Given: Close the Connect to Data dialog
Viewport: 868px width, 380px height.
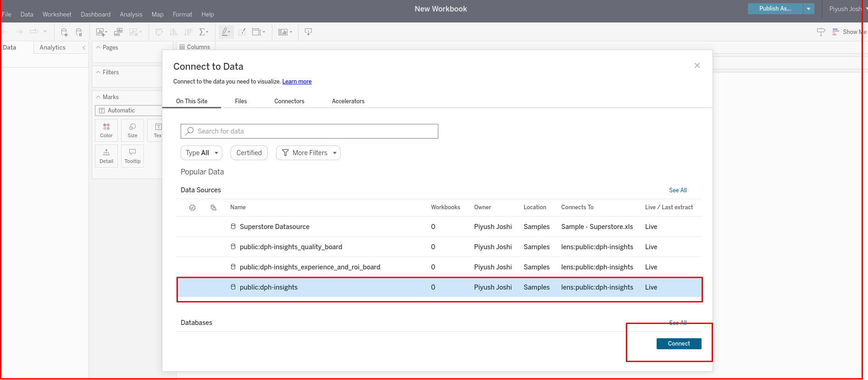Looking at the screenshot, I should click(697, 66).
